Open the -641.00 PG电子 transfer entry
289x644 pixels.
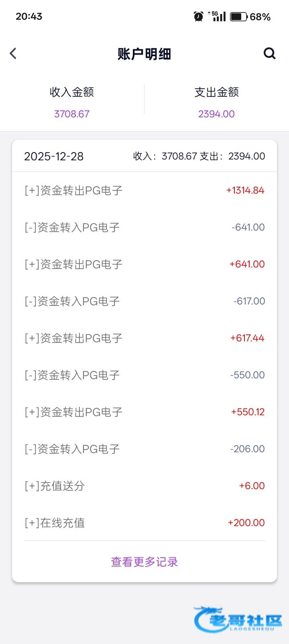(144, 227)
